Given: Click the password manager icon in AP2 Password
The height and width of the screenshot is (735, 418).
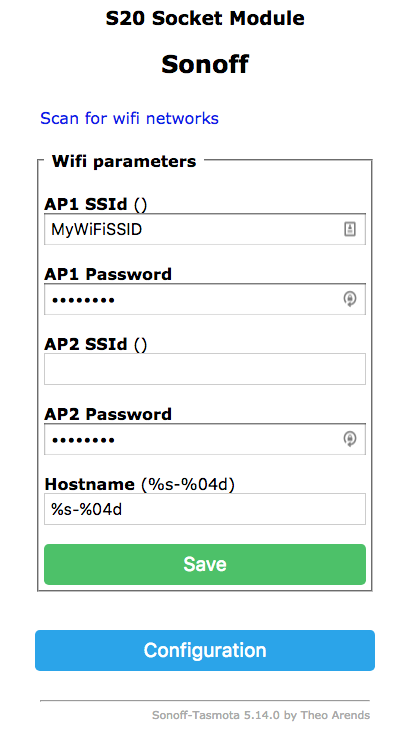Looking at the screenshot, I should point(350,439).
